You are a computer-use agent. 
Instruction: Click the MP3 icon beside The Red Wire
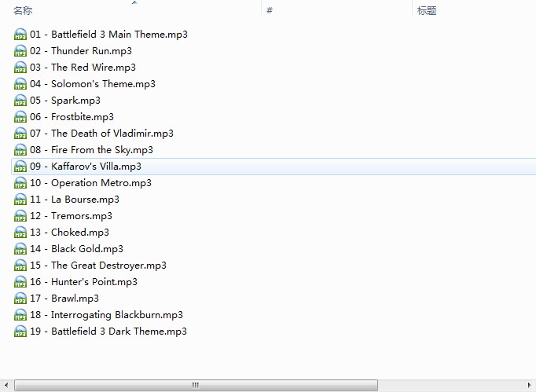coord(20,68)
